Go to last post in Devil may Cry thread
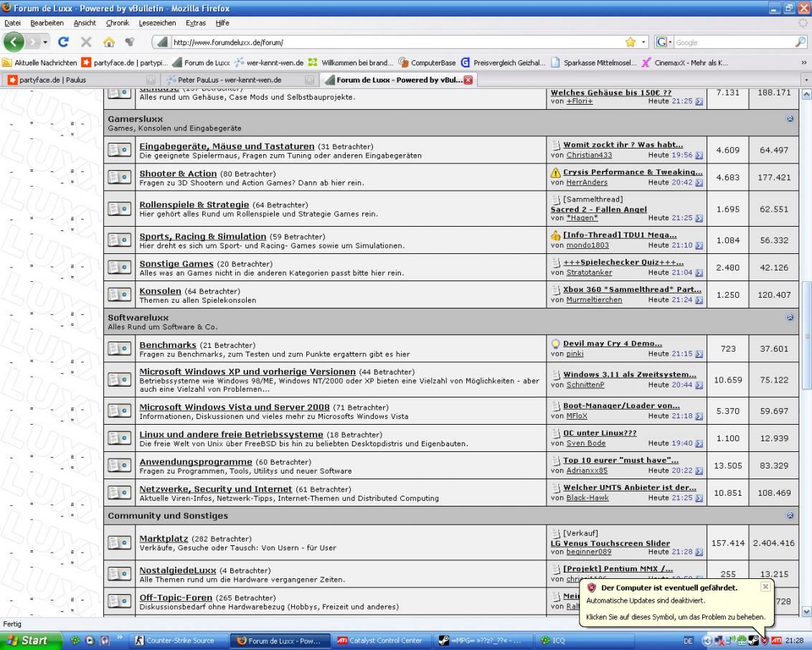The width and height of the screenshot is (812, 650). [699, 354]
